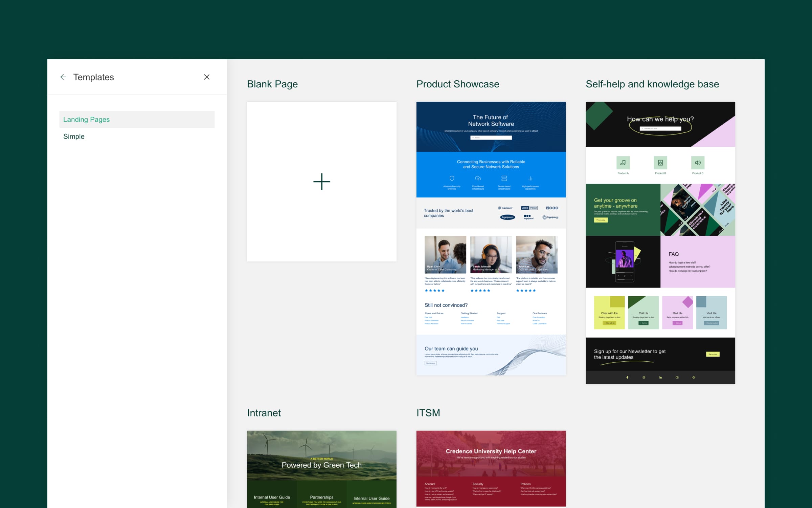Click the music note Product A icon
Image resolution: width=812 pixels, height=508 pixels.
[623, 163]
